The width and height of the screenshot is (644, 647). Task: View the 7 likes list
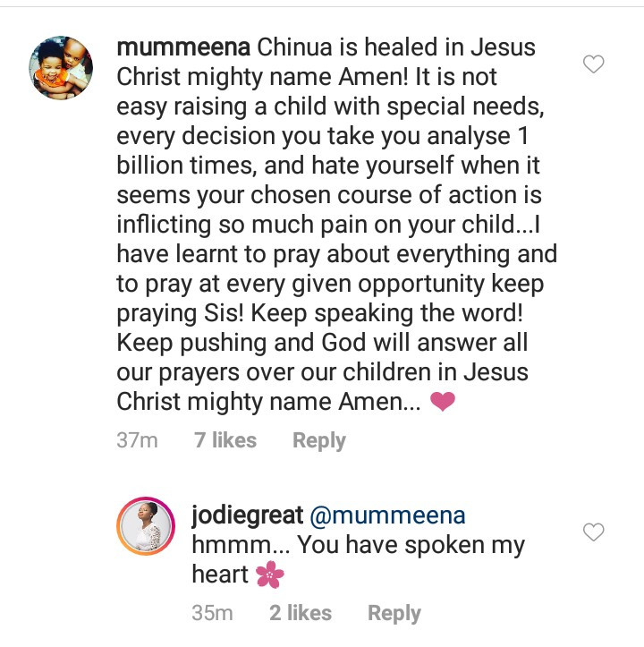coord(225,440)
